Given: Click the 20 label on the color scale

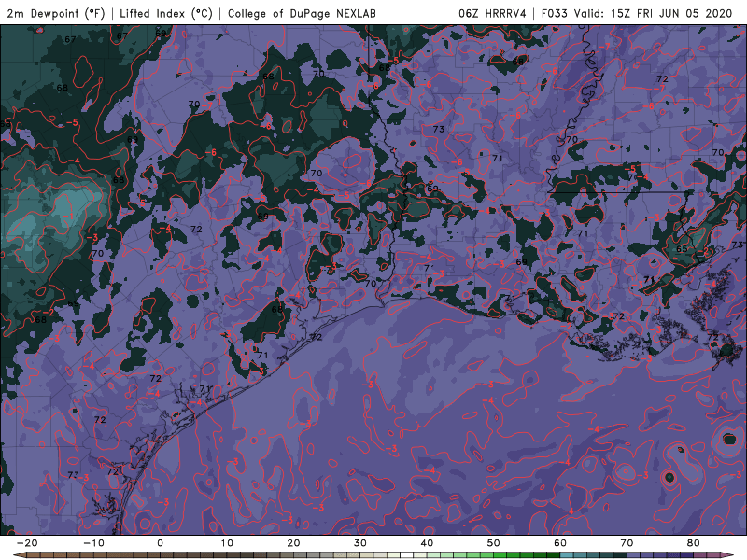Looking at the screenshot, I should (x=293, y=543).
